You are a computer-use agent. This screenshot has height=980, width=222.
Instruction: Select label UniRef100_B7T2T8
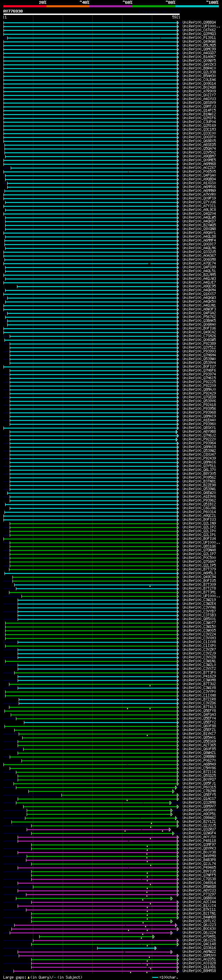click(199, 589)
